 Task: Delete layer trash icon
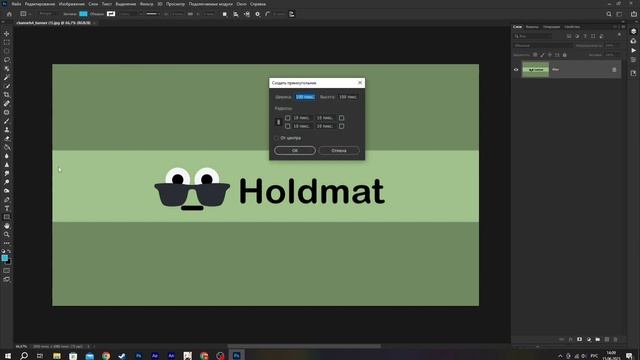[x=616, y=339]
